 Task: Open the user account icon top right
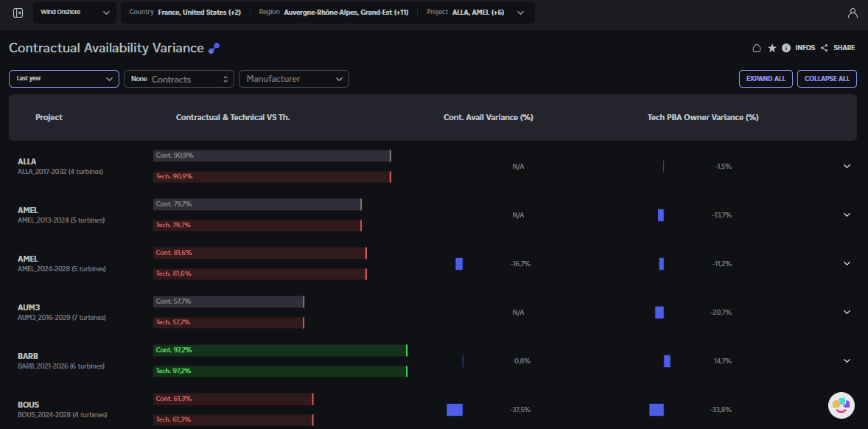853,12
